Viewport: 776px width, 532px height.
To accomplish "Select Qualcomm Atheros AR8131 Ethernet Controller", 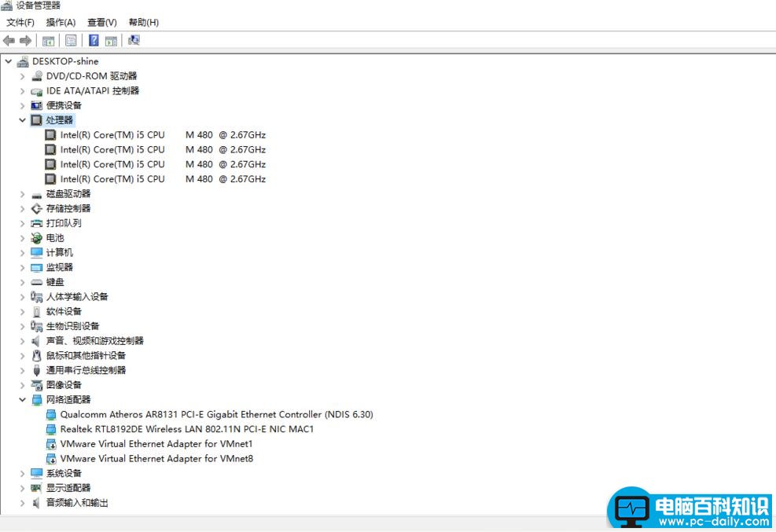I will click(x=216, y=414).
